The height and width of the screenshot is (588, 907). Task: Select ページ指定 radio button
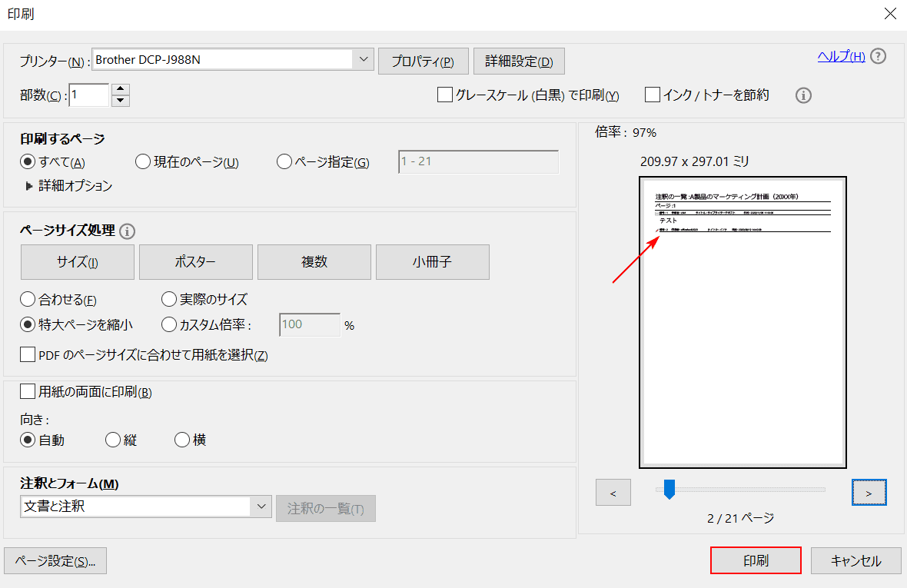284,162
